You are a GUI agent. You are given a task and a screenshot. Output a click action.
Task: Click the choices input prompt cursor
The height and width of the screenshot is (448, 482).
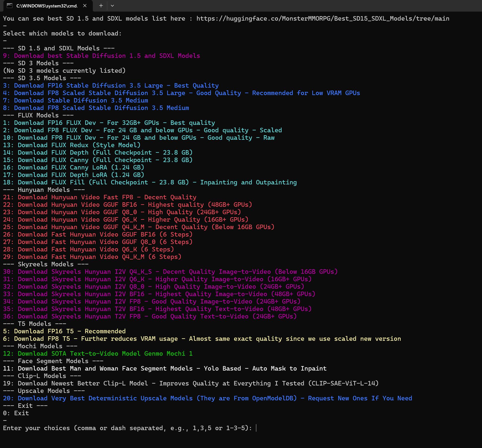pyautogui.click(x=256, y=428)
